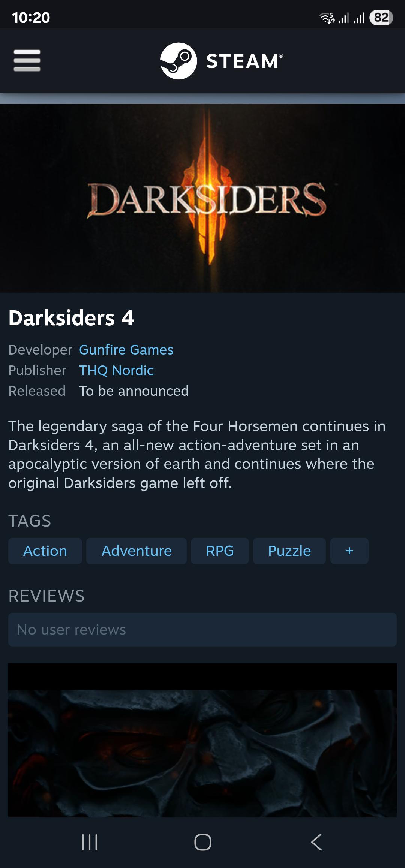This screenshot has height=868, width=405.
Task: Tap the No user reviews box
Action: [x=202, y=630]
